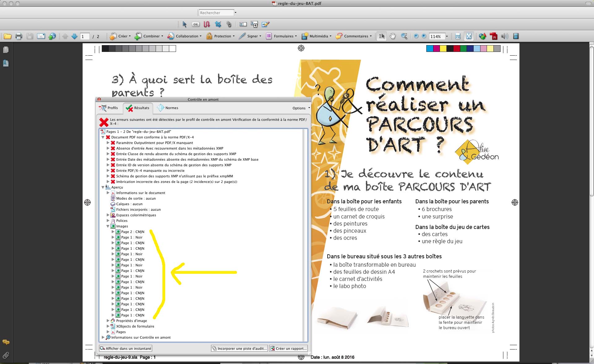This screenshot has width=594, height=364.
Task: Click the attachments paperclip icon
Action: tap(6, 355)
